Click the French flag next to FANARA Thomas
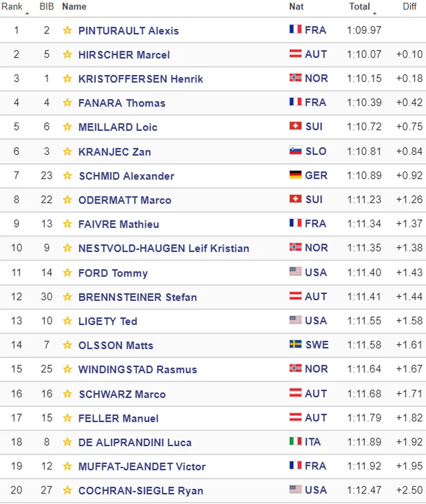This screenshot has height=504, width=426. [x=296, y=102]
